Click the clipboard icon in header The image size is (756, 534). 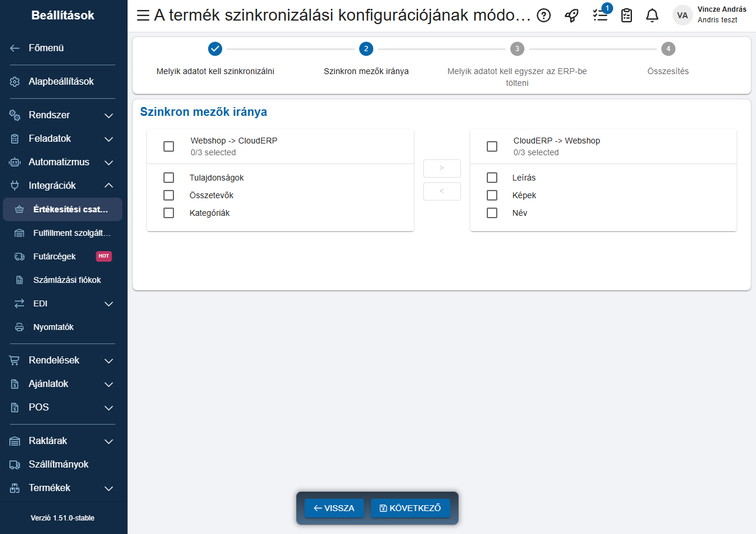627,16
